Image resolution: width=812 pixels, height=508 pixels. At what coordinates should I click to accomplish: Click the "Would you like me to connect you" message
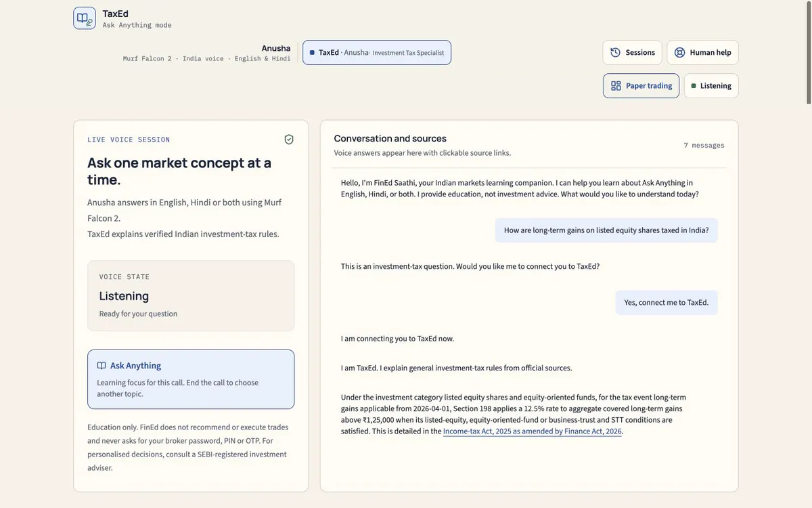pyautogui.click(x=470, y=266)
